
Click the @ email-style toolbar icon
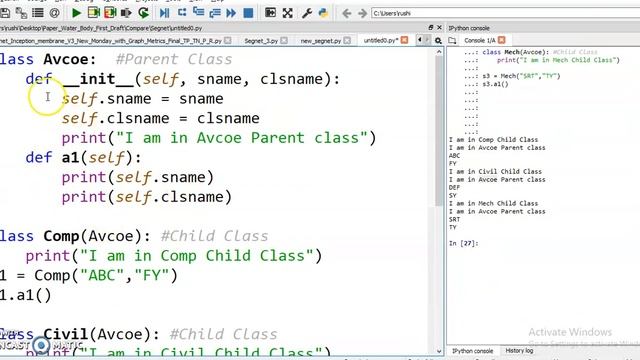tap(54, 13)
